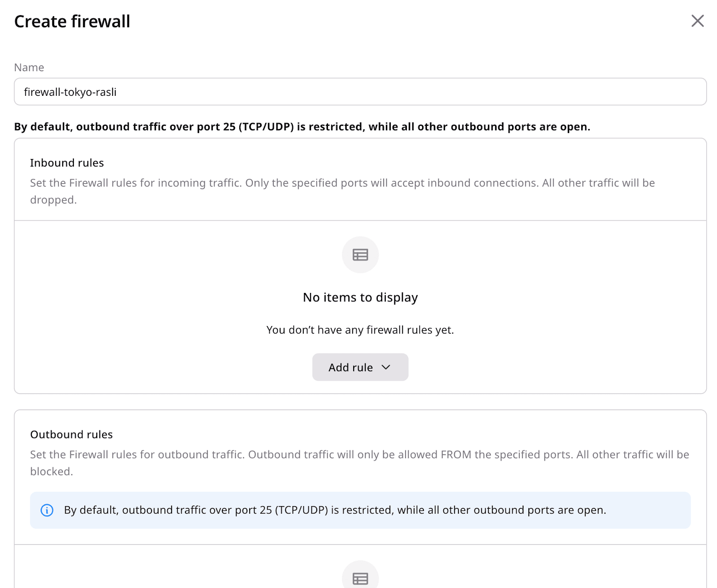Select the Outbound rules heading
The height and width of the screenshot is (588, 717).
[x=71, y=434]
